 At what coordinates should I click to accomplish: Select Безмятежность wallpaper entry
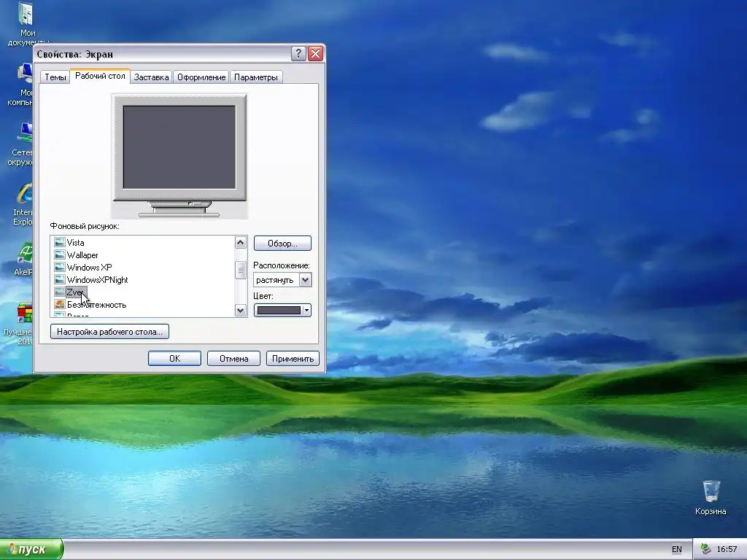click(97, 304)
